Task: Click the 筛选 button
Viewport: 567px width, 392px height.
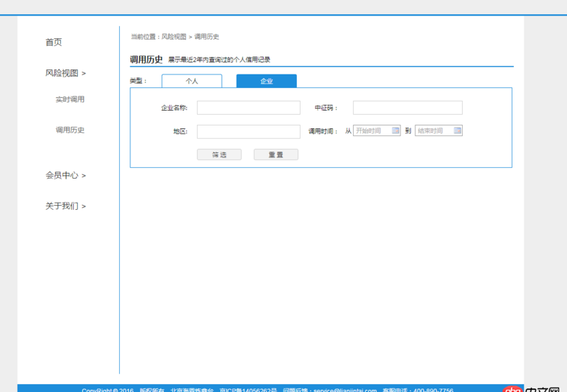Action: [219, 155]
